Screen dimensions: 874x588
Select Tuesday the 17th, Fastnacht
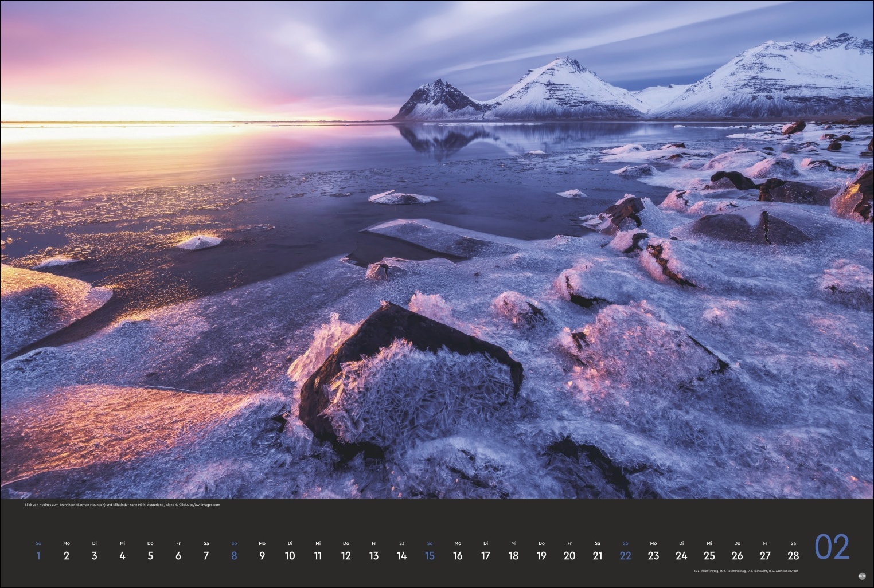click(486, 555)
